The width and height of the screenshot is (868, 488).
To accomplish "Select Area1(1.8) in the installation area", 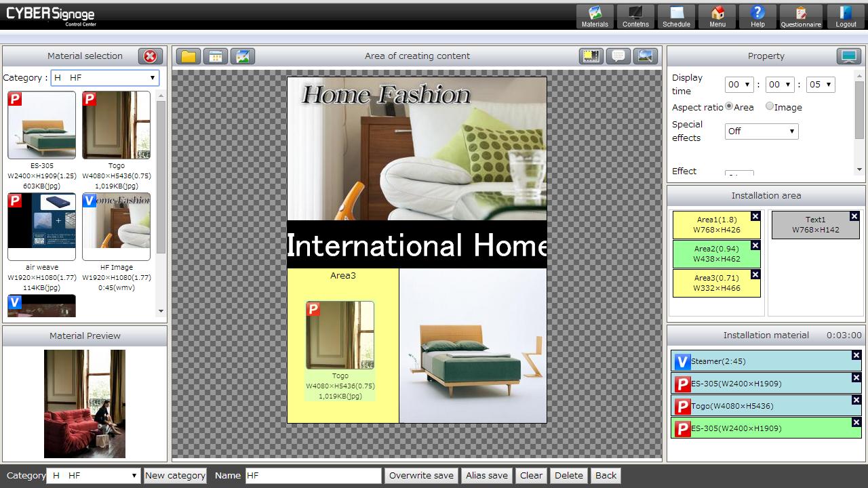I will pos(717,225).
